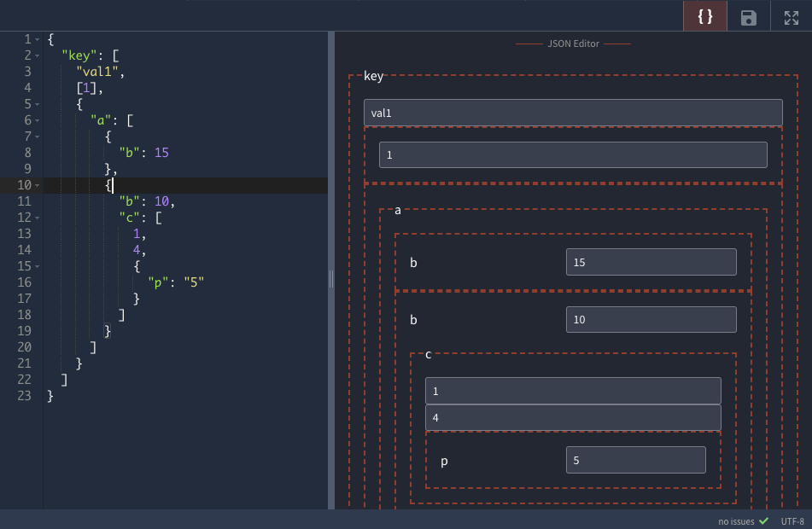Click string "5" on line 16
This screenshot has height=529, width=812.
pyautogui.click(x=194, y=282)
